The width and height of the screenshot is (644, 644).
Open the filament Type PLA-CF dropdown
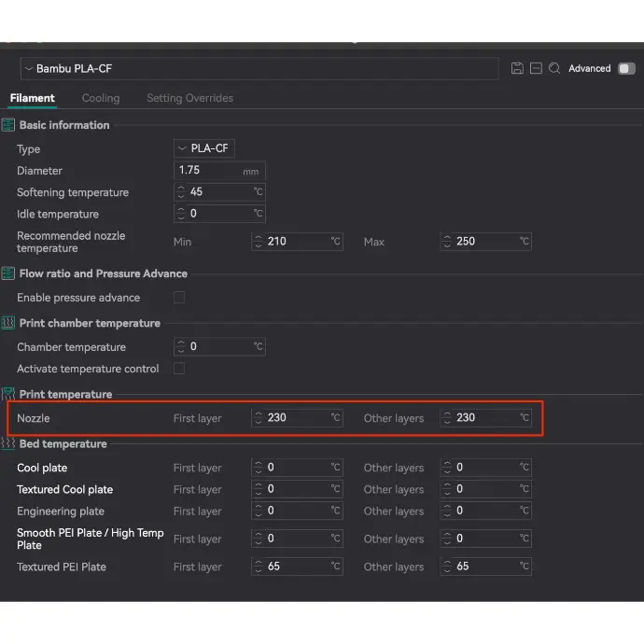coord(204,148)
